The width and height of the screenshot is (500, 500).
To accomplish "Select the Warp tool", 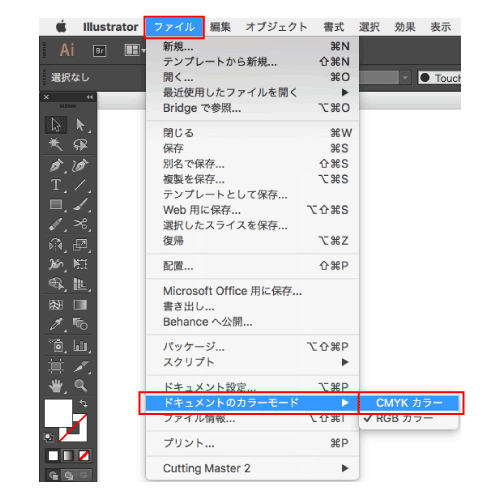I will [56, 264].
